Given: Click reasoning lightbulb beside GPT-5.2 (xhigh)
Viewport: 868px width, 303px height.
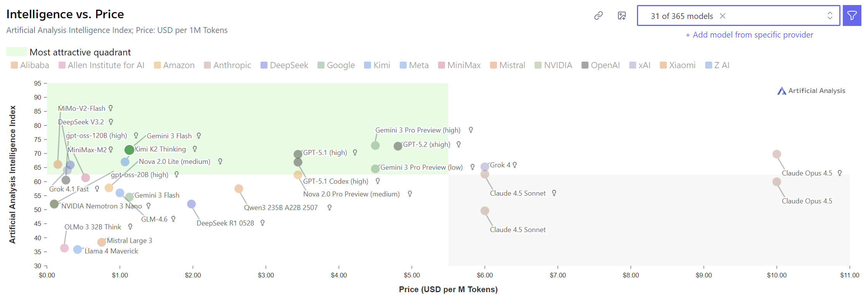Looking at the screenshot, I should [459, 144].
